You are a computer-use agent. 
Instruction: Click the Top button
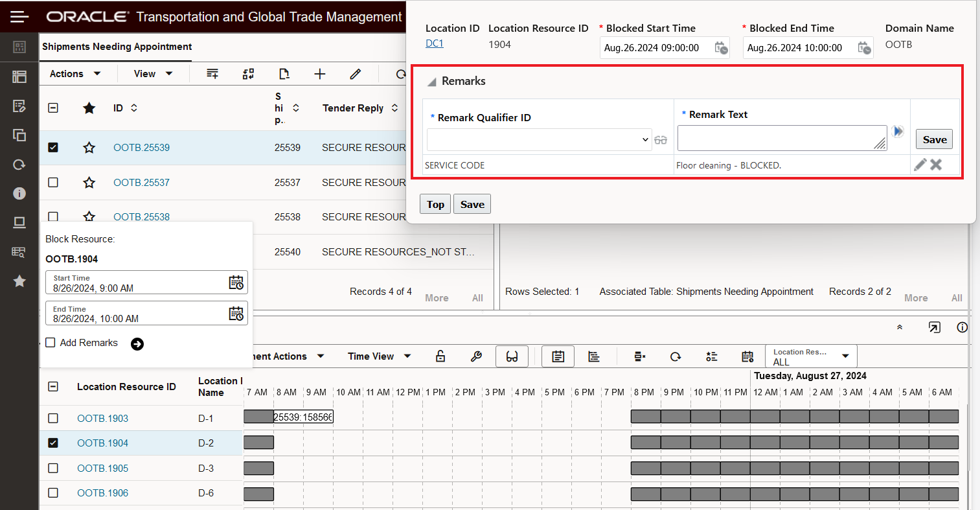[435, 204]
